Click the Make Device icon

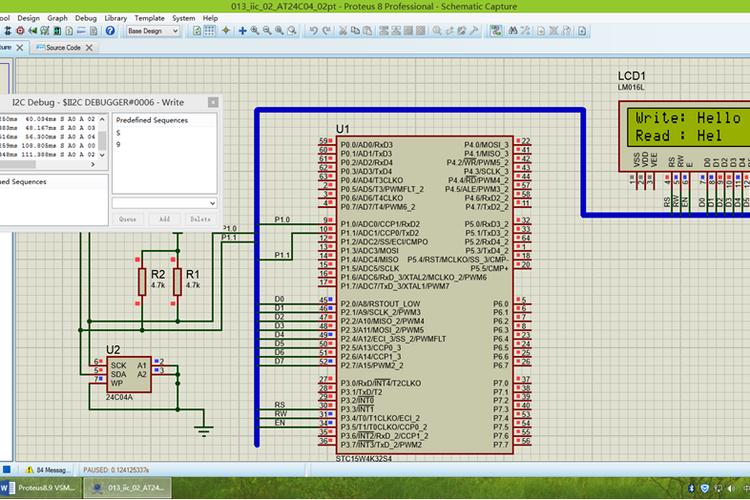pyautogui.click(x=450, y=31)
